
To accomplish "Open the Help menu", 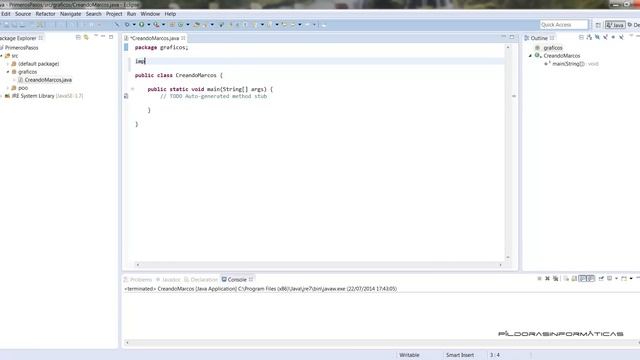I will pyautogui.click(x=170, y=13).
